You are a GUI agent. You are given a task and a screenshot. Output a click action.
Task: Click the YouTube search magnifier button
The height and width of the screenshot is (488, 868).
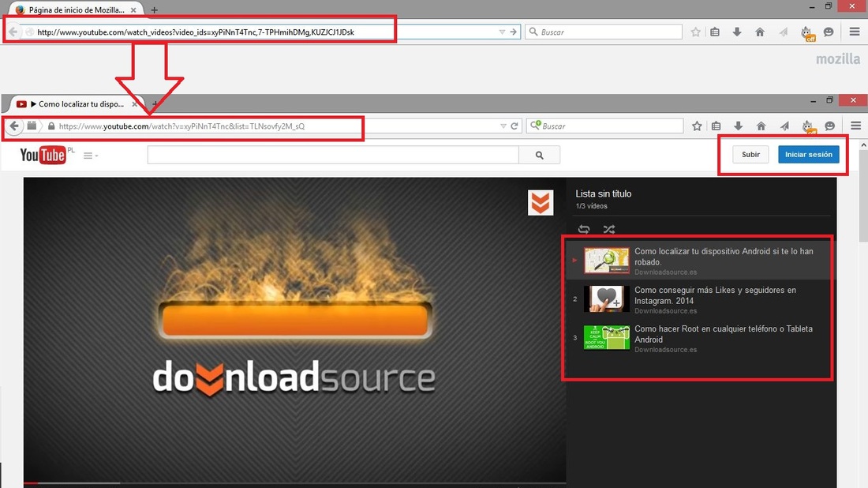coord(539,155)
